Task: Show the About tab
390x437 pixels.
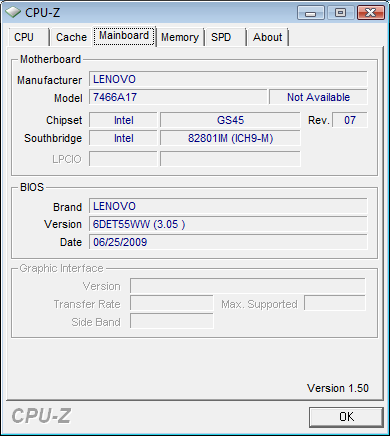Action: tap(268, 37)
